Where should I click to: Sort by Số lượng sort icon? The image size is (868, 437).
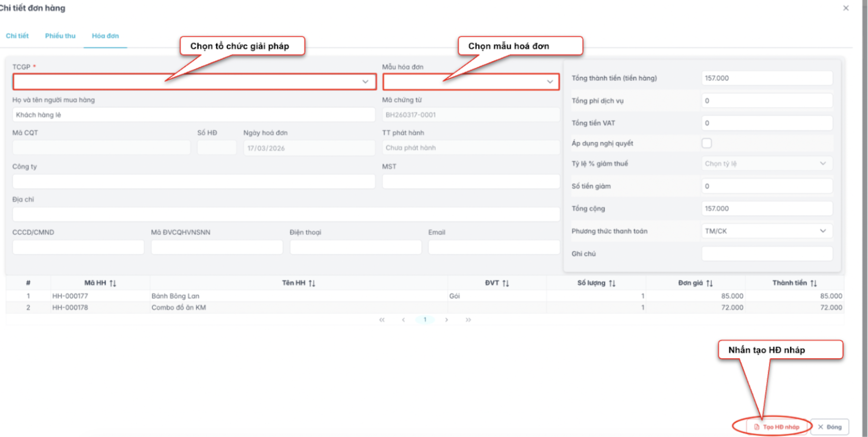point(612,283)
